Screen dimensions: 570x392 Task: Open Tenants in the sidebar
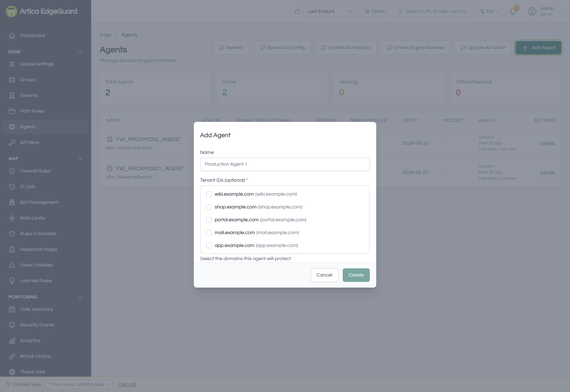45,95
